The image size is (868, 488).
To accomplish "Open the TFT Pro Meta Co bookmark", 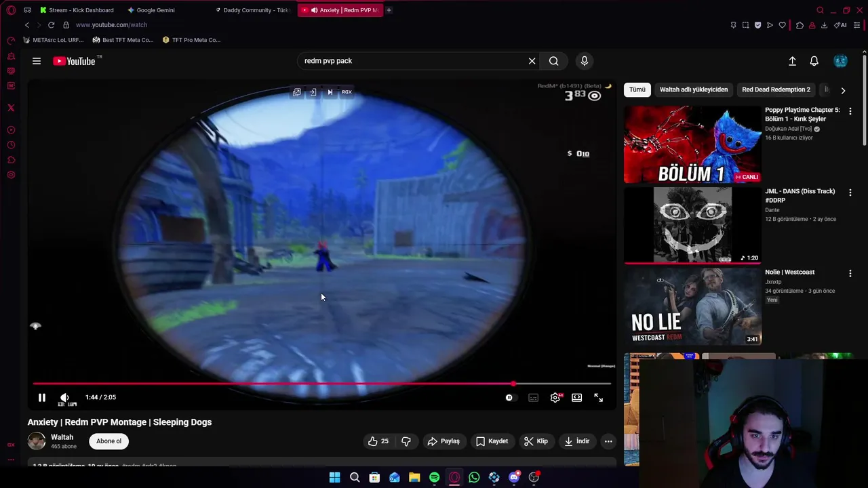I will (191, 40).
